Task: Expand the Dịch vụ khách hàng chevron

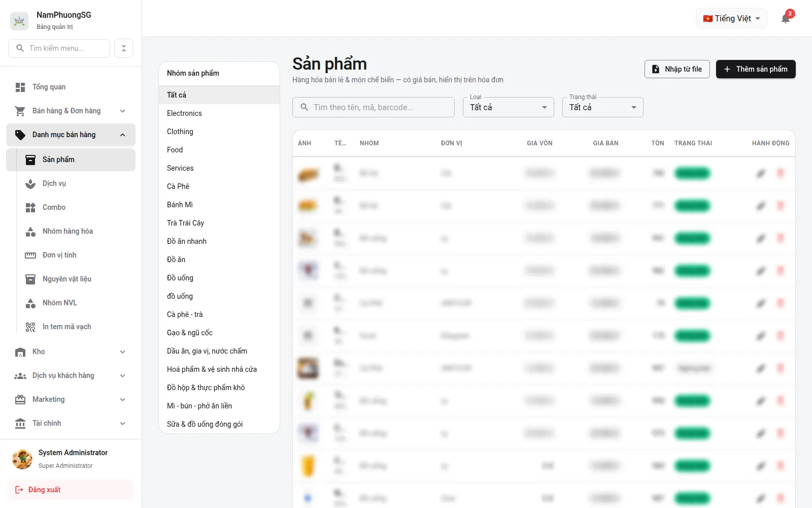Action: click(123, 376)
